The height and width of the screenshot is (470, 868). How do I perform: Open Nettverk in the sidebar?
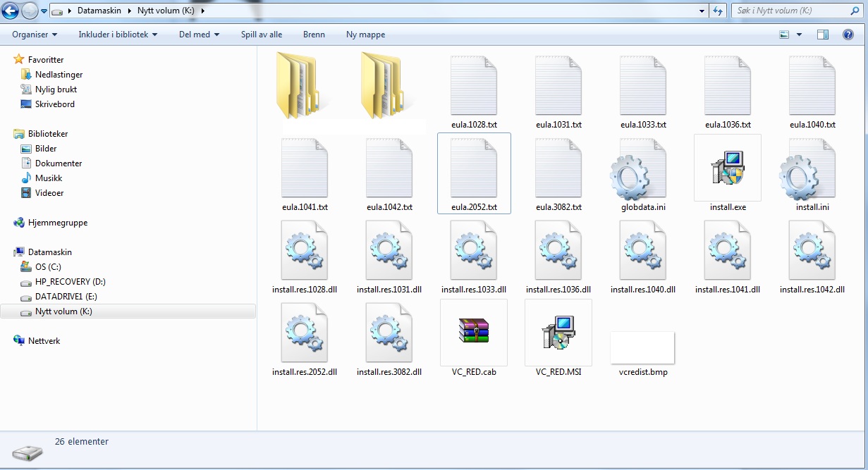coord(44,341)
